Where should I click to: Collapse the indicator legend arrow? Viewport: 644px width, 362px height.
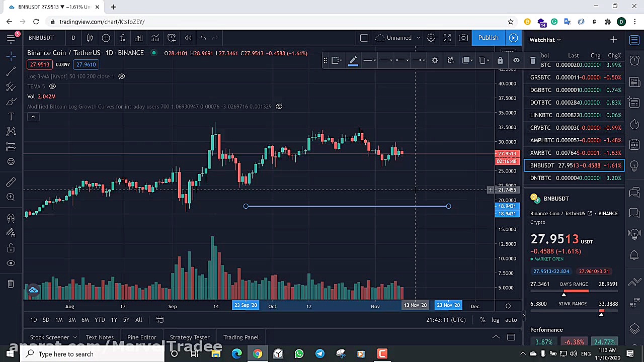coord(33,117)
